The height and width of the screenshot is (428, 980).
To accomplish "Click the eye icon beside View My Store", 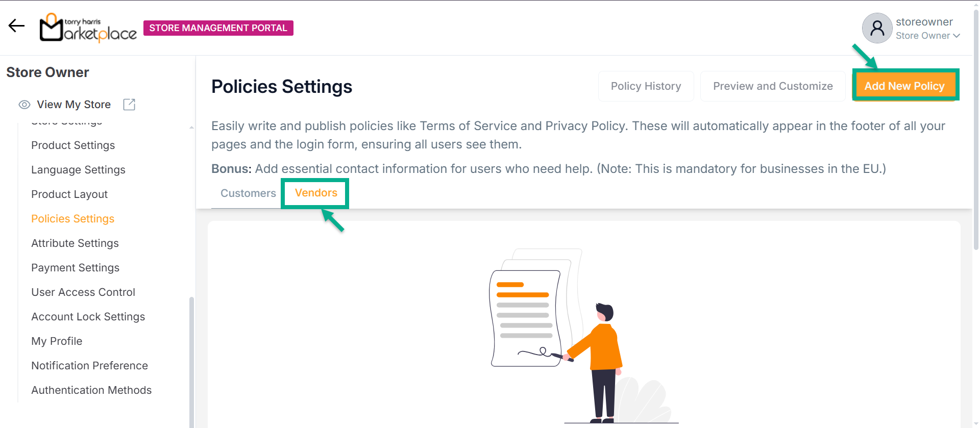I will click(24, 105).
